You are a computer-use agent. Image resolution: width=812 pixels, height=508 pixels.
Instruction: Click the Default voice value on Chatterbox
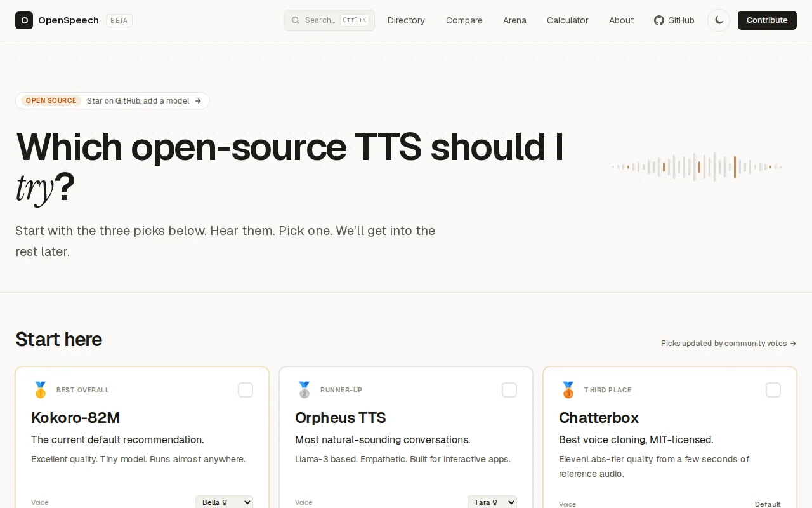click(x=768, y=504)
